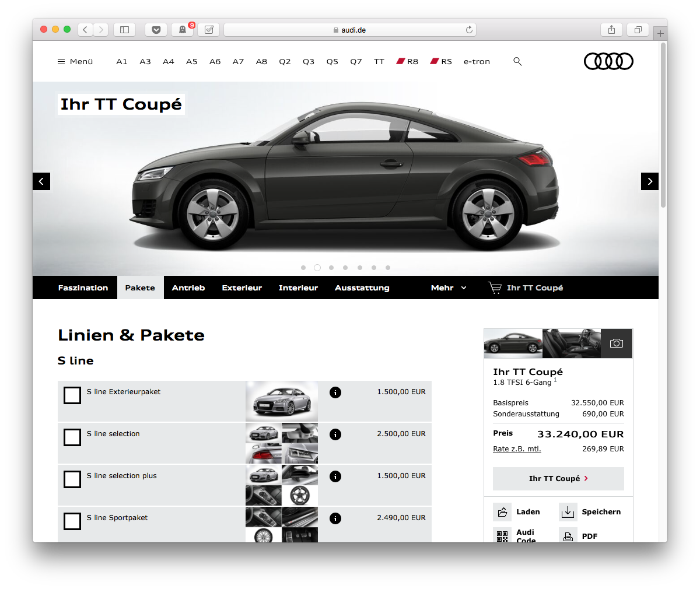The image size is (700, 589).
Task: Go forward with Safari forward arrow
Action: pyautogui.click(x=101, y=30)
